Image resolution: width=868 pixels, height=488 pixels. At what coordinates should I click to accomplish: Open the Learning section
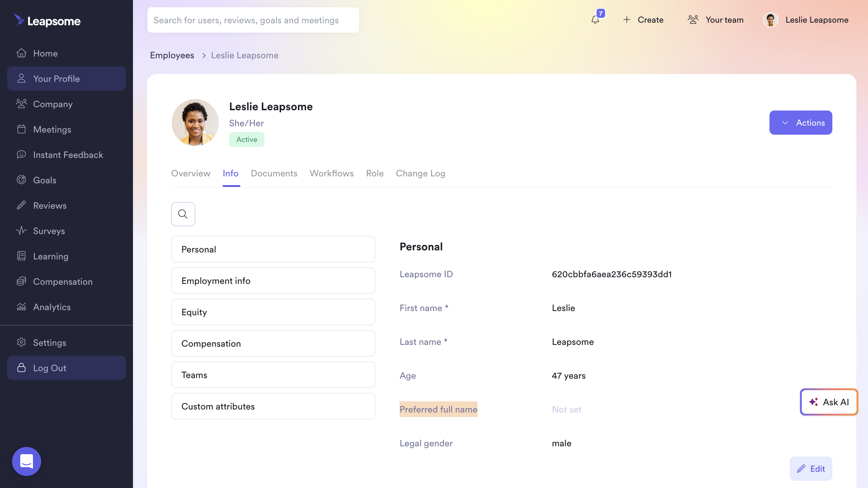coord(66,256)
